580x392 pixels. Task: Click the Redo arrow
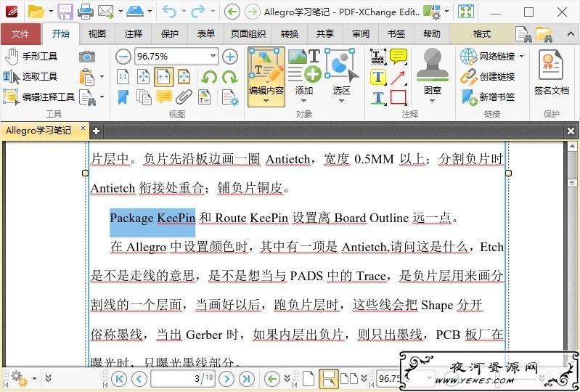[x=198, y=12]
